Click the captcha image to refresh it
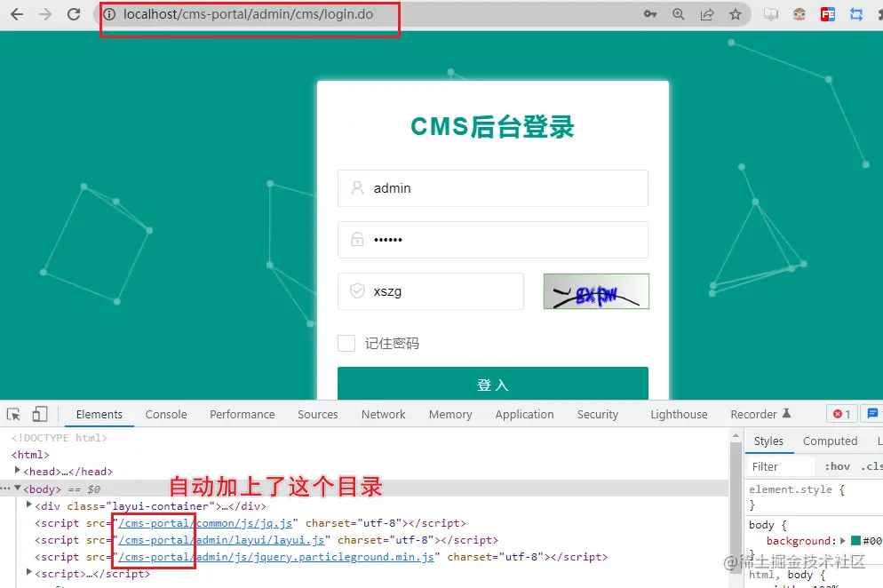The width and height of the screenshot is (883, 588). tap(596, 291)
